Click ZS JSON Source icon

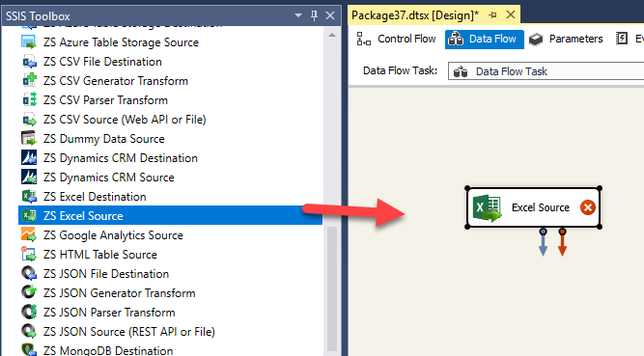(x=29, y=332)
